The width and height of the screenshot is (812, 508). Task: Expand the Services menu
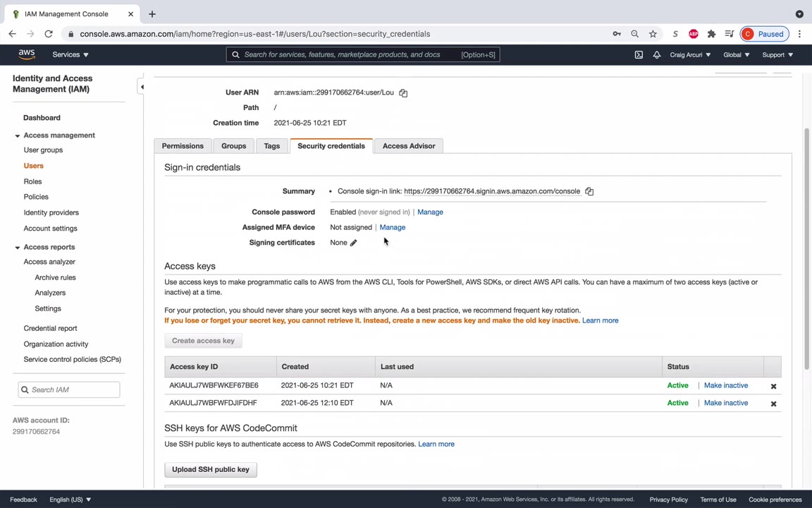pos(70,54)
